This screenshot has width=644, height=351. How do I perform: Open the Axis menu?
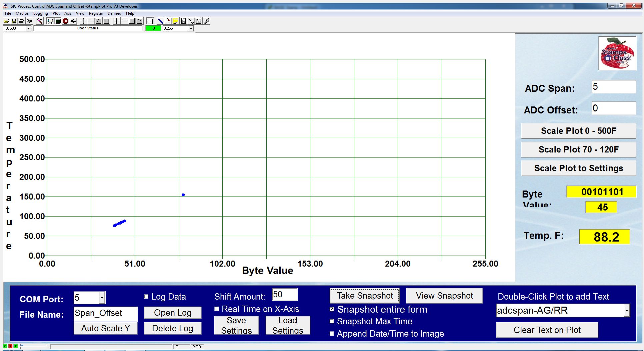pyautogui.click(x=68, y=13)
